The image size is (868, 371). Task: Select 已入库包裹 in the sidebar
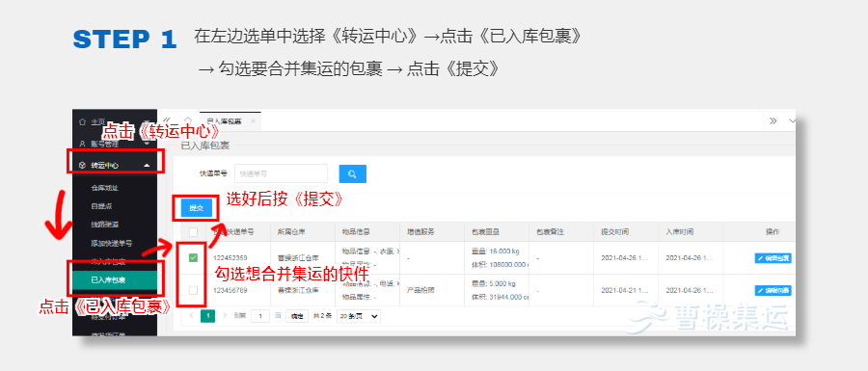tap(115, 279)
